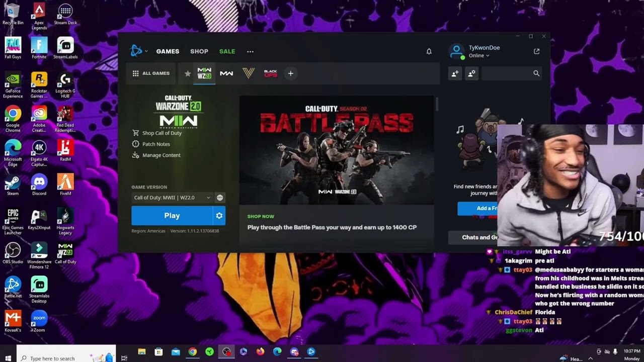Expand the Online status dropdown
644x362 pixels.
(x=479, y=56)
